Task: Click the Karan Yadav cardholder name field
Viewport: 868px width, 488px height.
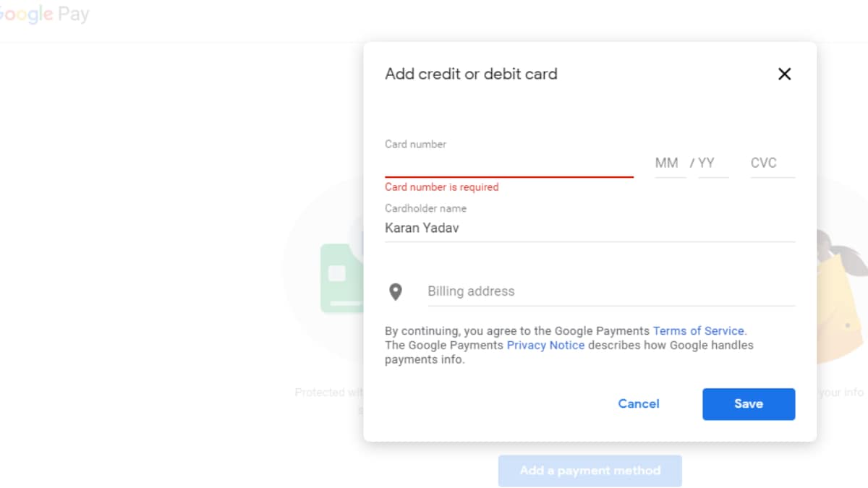Action: (589, 228)
